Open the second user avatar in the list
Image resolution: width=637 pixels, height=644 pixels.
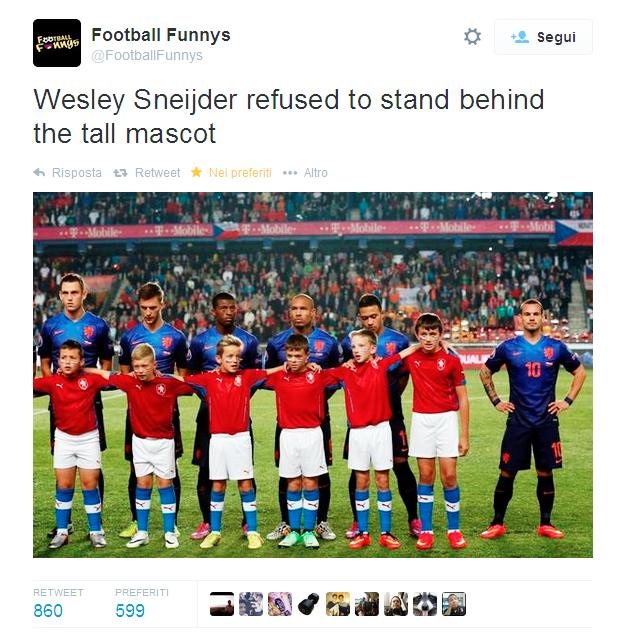click(x=251, y=604)
